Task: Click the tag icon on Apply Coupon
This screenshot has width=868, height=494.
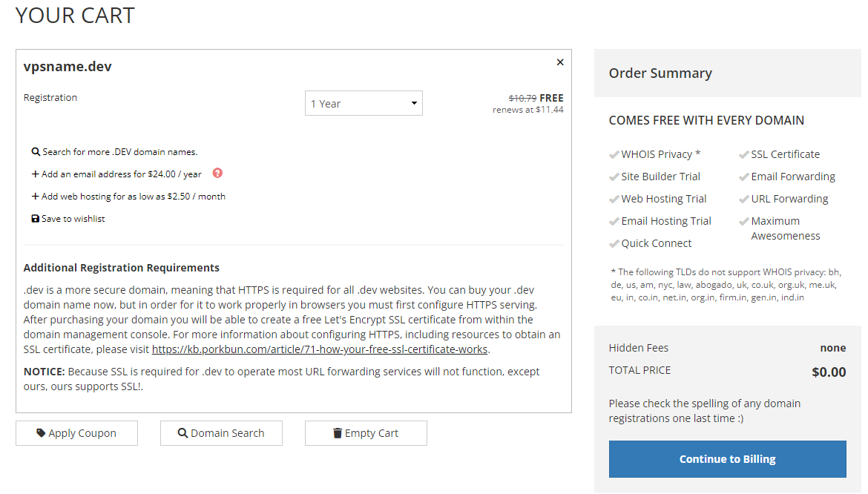Action: [x=42, y=433]
